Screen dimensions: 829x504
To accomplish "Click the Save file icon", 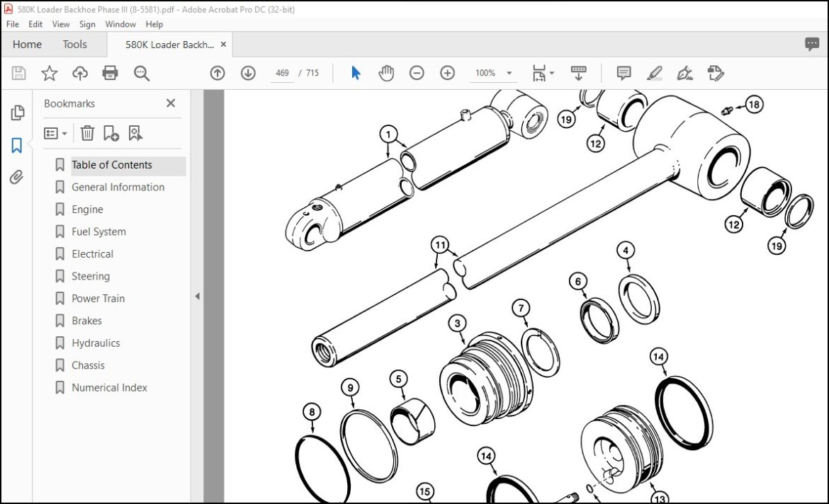I will 18,73.
